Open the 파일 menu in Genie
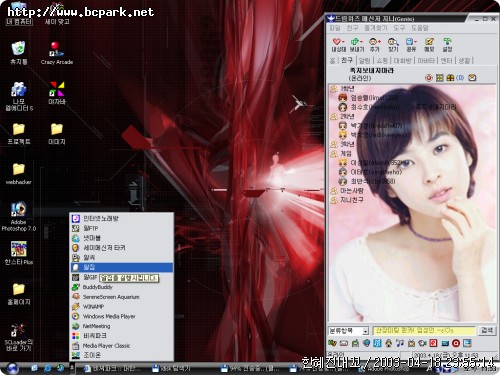Viewport: 500px width, 375px height. pyautogui.click(x=335, y=28)
